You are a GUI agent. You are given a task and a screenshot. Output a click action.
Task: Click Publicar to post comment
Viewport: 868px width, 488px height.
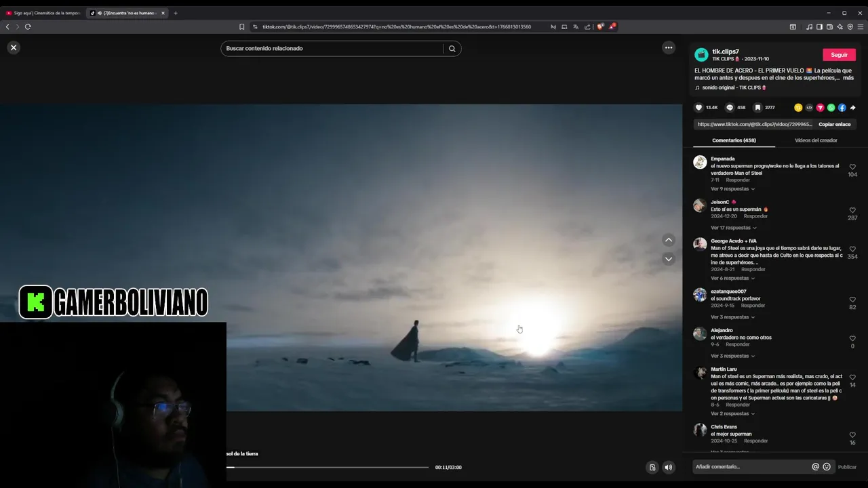(x=847, y=467)
